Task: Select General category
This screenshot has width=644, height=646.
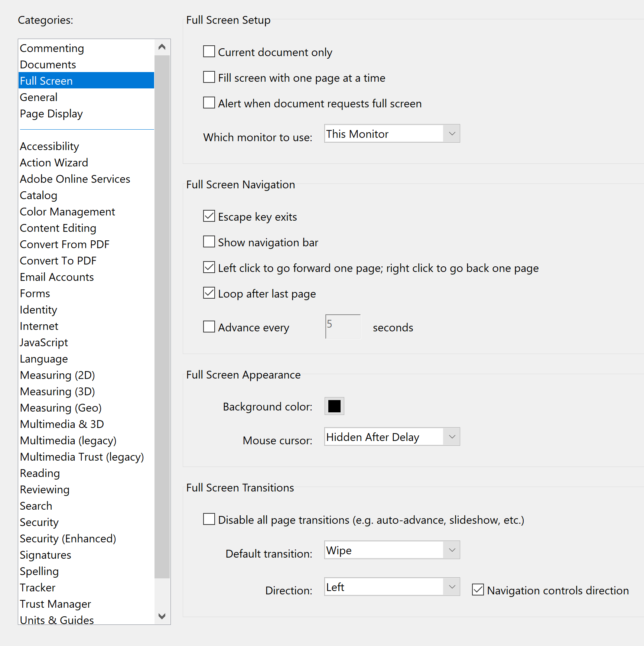Action: click(86, 97)
